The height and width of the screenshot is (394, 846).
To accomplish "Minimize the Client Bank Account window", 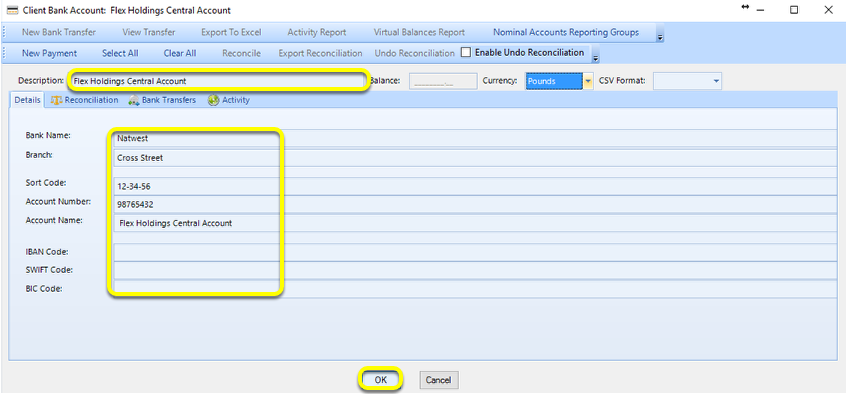I will coord(760,10).
